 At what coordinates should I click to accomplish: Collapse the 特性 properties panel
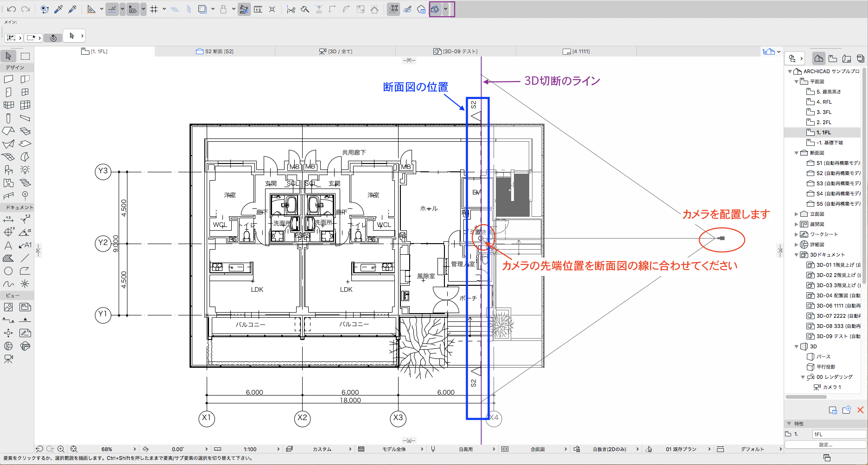point(789,424)
